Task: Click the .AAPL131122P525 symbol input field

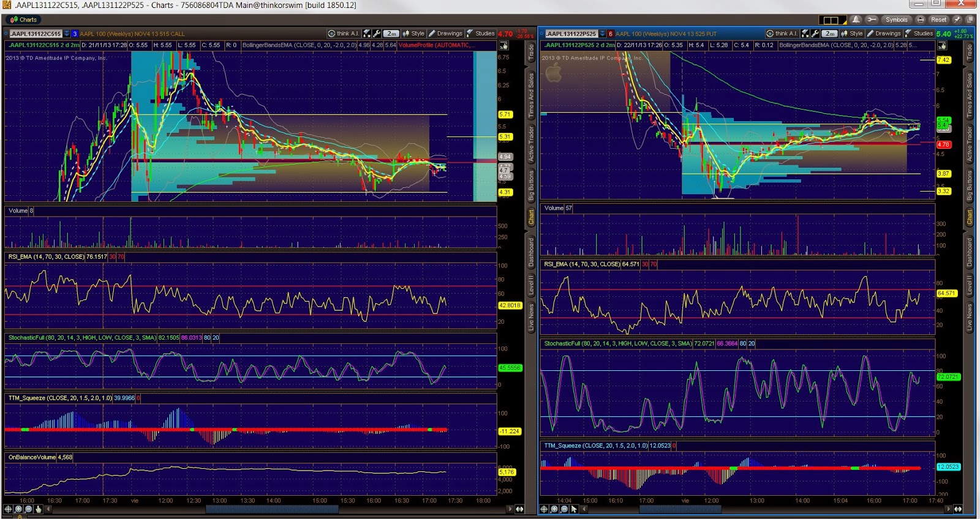Action: pos(571,34)
